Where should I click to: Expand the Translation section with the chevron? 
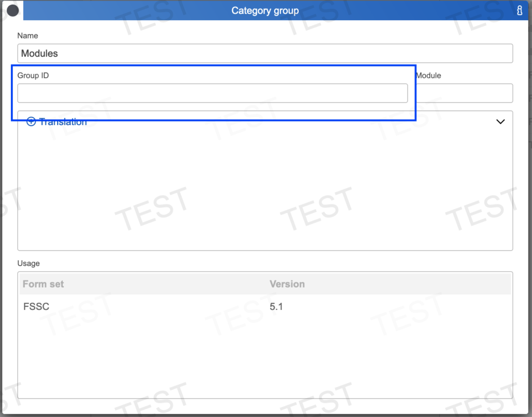click(x=500, y=122)
